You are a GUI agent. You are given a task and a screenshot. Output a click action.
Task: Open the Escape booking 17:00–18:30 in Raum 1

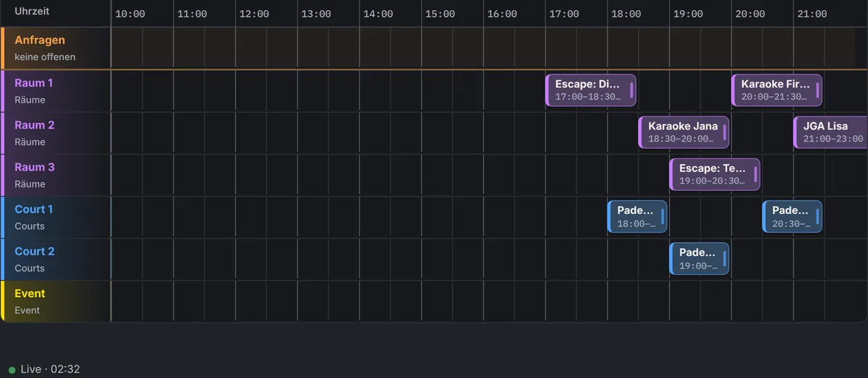coord(591,90)
